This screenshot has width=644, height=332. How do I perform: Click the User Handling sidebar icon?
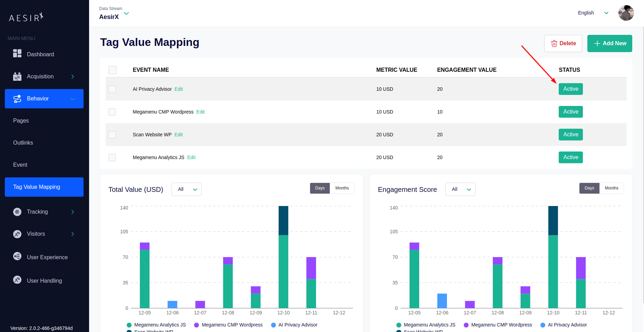(x=17, y=280)
